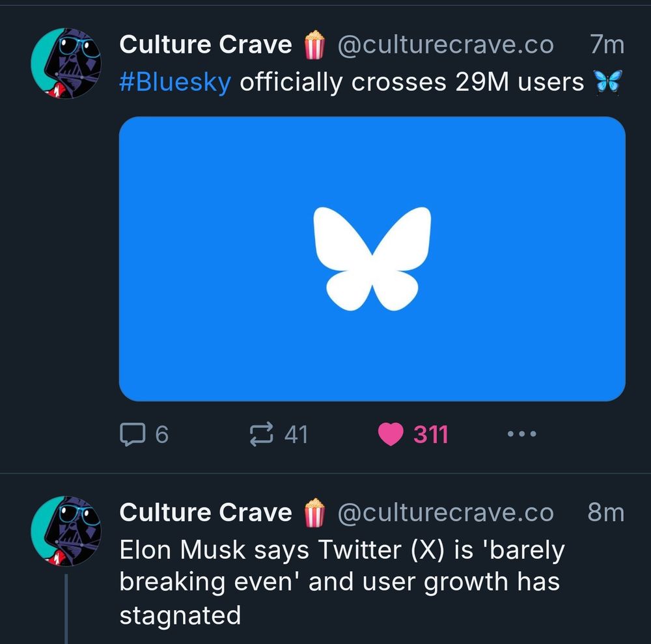Open the 'officially crosses 29M users' post text
The image size is (651, 644).
tap(411, 83)
